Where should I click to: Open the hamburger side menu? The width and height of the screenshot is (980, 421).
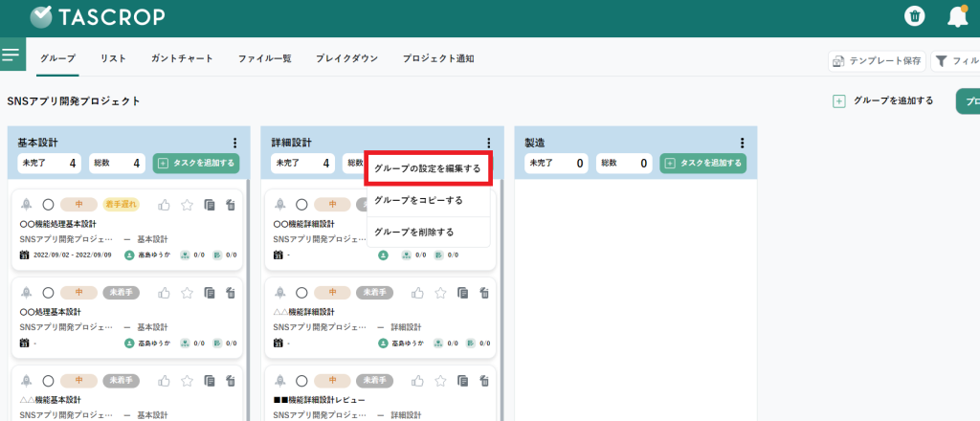(11, 55)
